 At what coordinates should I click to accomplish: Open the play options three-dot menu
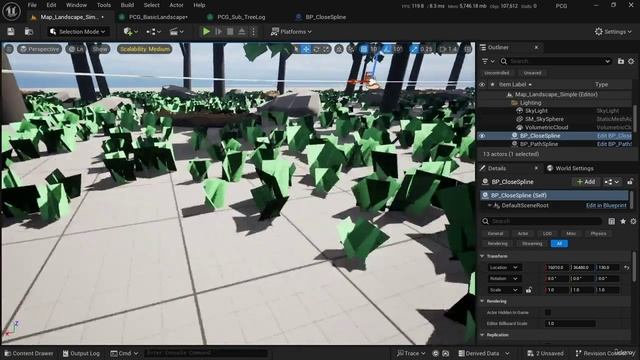(253, 31)
